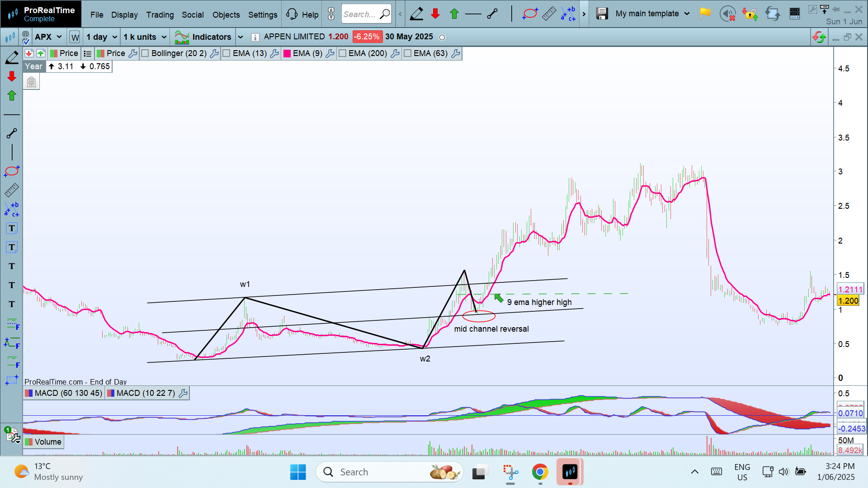Open the Settings menu

coord(263,14)
